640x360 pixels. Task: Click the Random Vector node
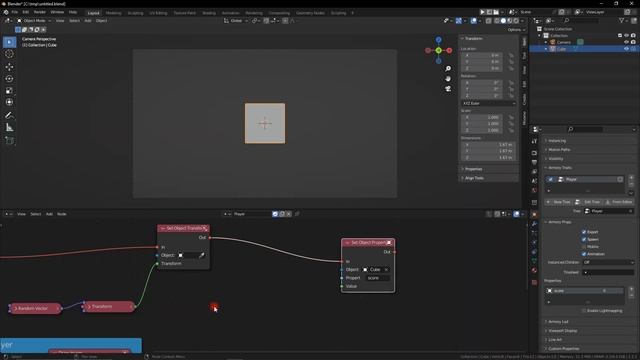click(x=36, y=309)
